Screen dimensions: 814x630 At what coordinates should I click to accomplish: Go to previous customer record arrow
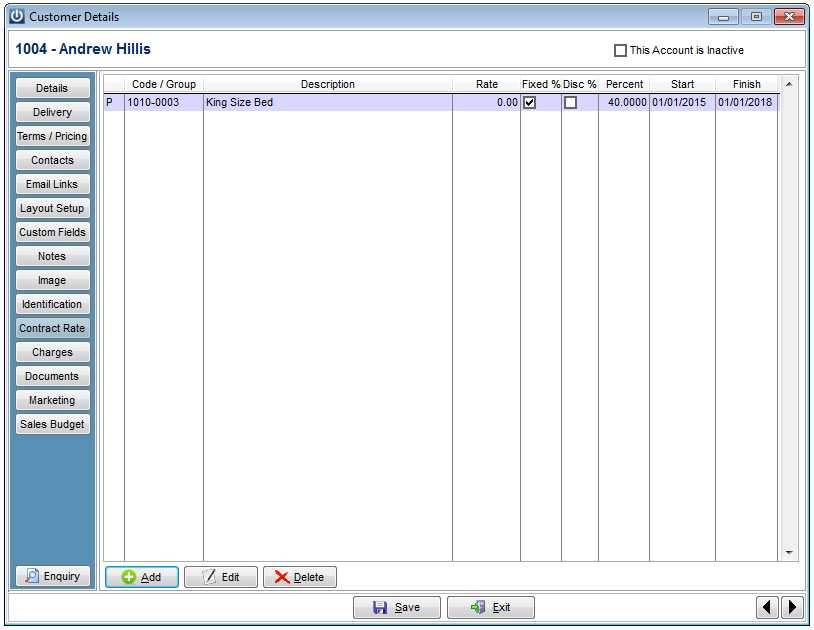point(767,607)
